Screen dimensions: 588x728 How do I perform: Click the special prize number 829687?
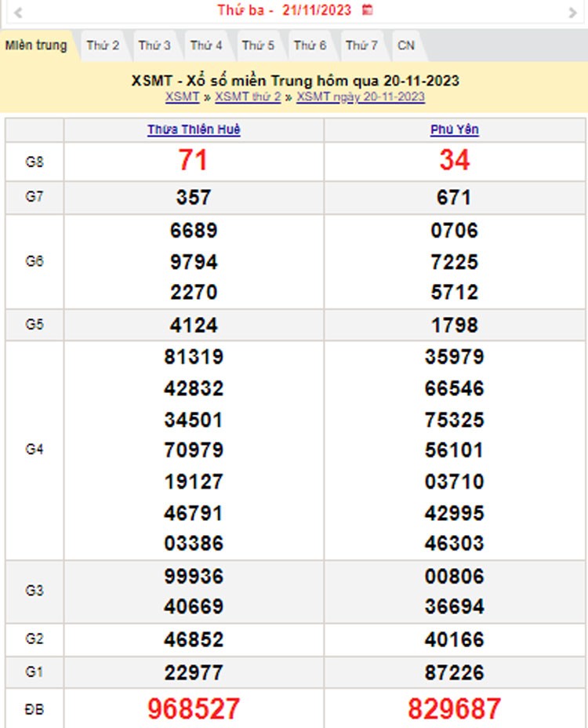[x=455, y=708]
